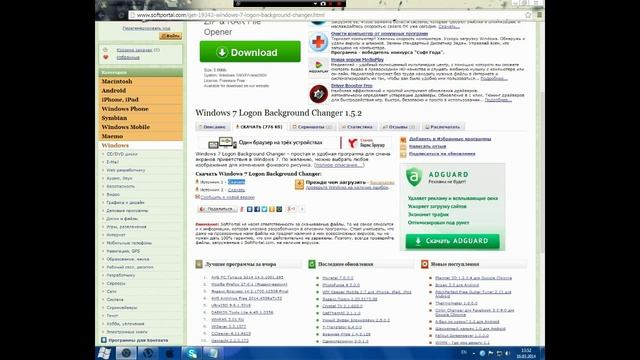
Task: Open Система subcategory in sidebar
Action: click(x=115, y=300)
